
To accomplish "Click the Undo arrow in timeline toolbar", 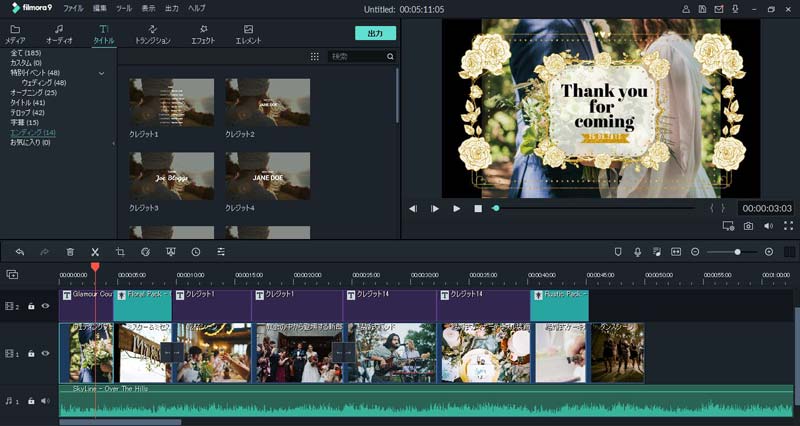I will click(x=20, y=252).
